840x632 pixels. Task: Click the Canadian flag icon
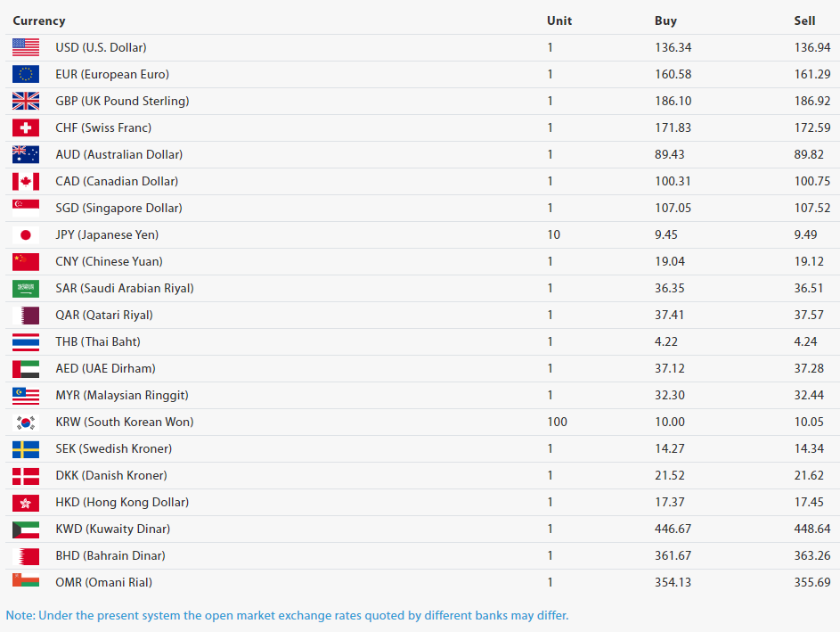26,181
